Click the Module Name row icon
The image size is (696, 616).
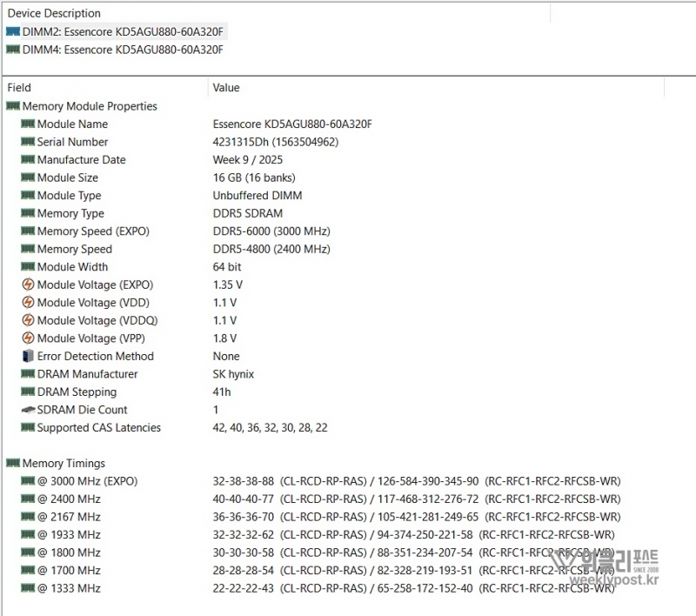[28, 124]
